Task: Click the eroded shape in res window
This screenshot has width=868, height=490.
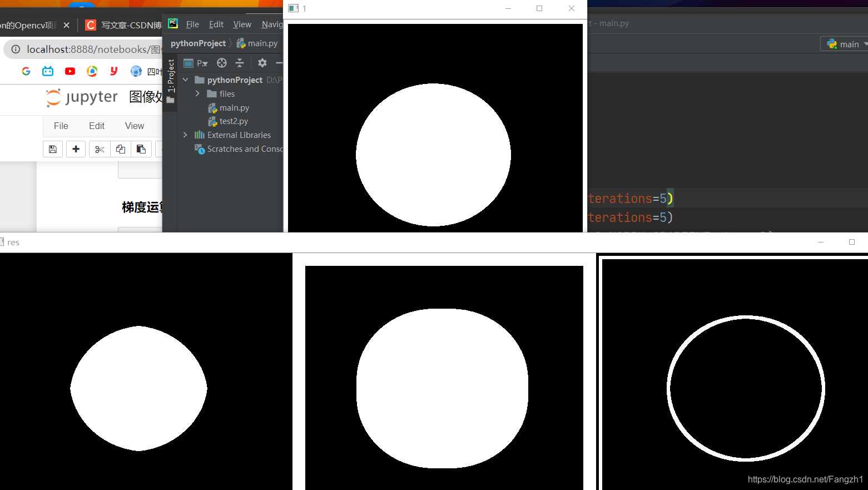Action: (x=138, y=388)
